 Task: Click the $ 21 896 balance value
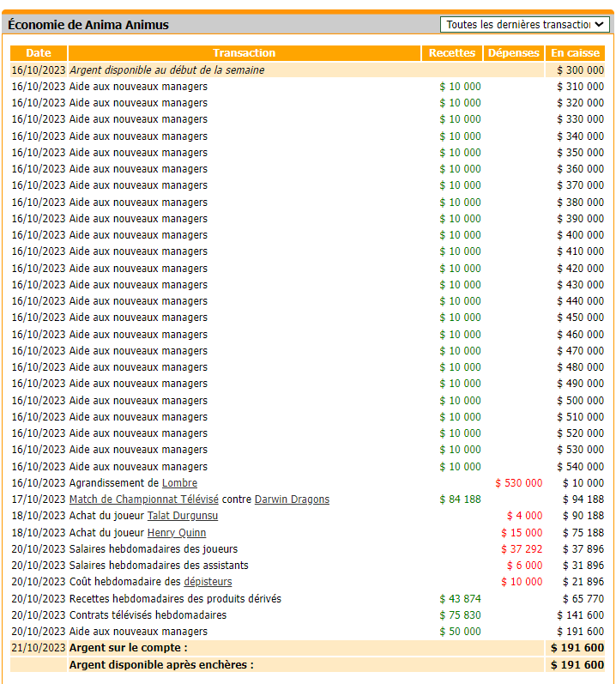click(x=583, y=582)
